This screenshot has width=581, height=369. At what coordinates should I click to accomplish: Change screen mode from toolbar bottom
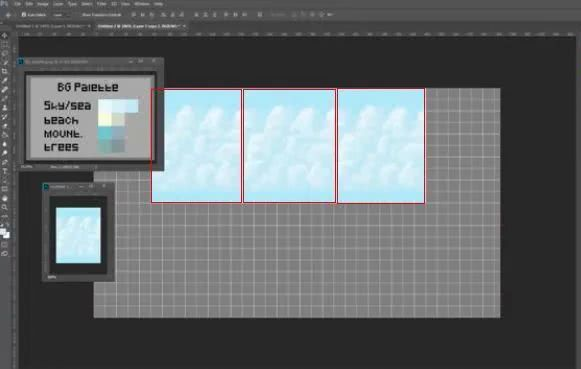point(5,254)
